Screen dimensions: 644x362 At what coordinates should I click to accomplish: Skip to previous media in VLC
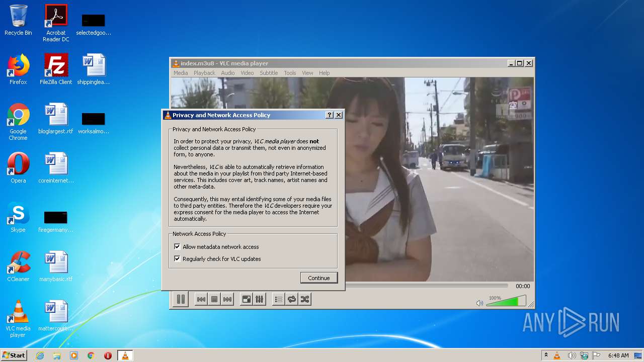(x=201, y=299)
